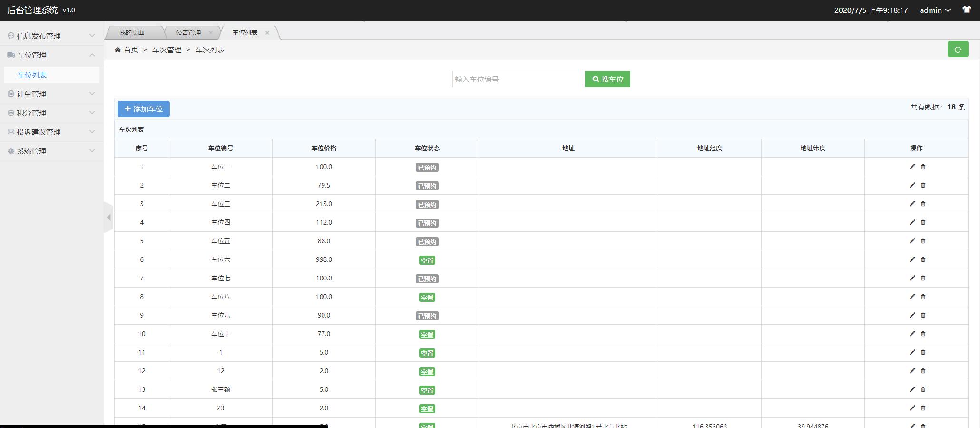This screenshot has width=980, height=428.
Task: Click the delete trash icon for 车位三
Action: pyautogui.click(x=923, y=204)
